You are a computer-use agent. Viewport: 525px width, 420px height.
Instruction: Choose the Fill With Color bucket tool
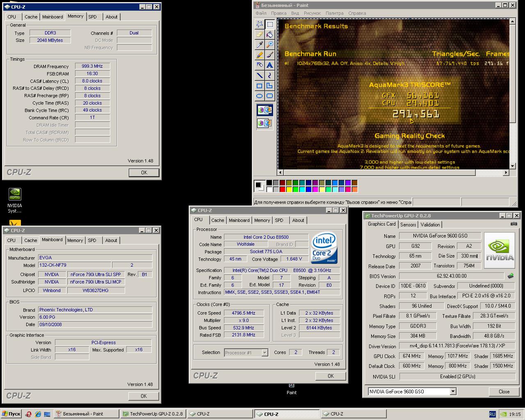click(269, 34)
